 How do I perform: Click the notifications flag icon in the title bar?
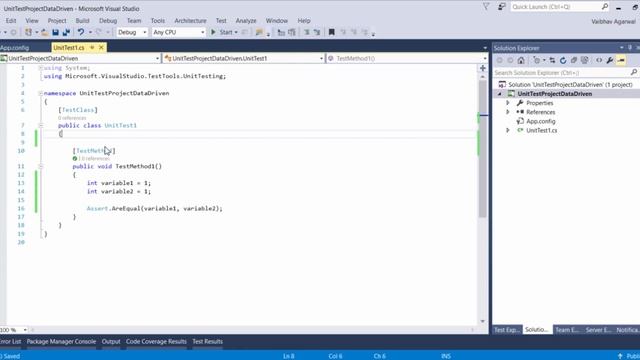point(486,7)
